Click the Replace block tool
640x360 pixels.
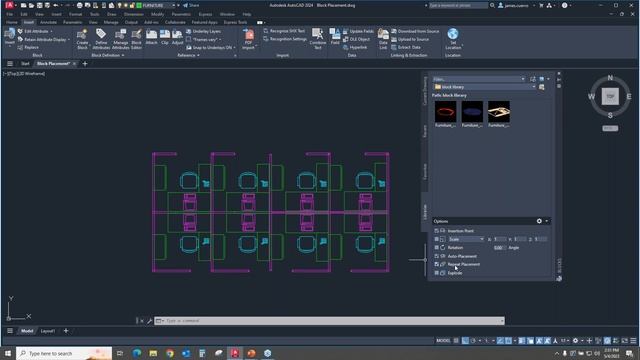pos(28,47)
